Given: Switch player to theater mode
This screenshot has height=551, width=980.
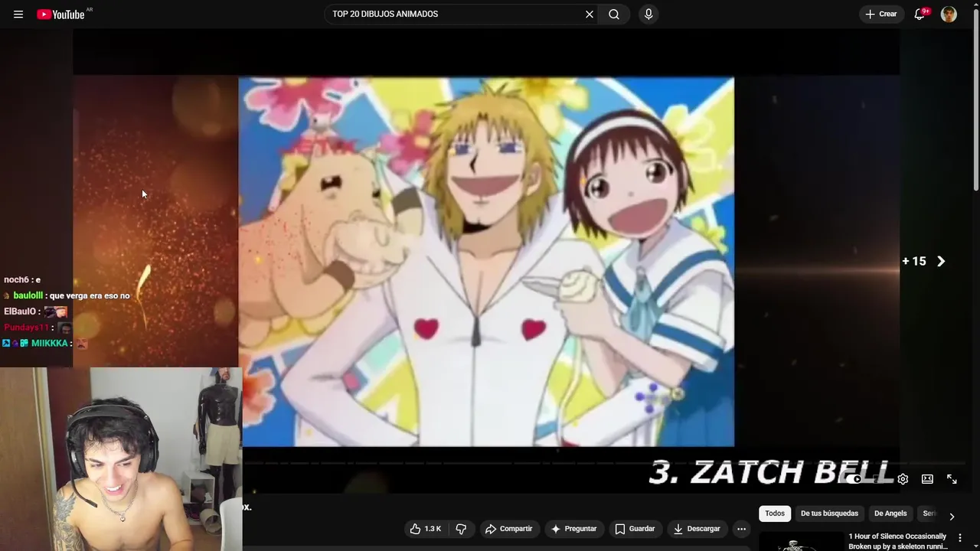Looking at the screenshot, I should 927,479.
